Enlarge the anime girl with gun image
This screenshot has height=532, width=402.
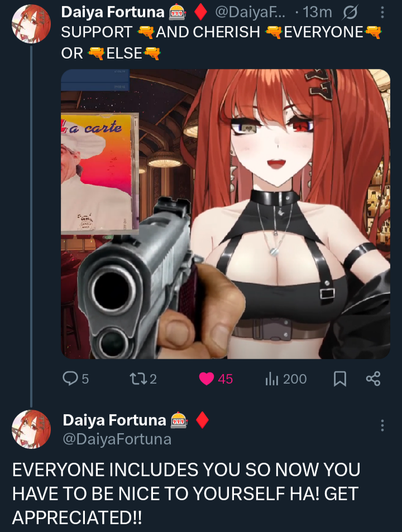pos(226,214)
